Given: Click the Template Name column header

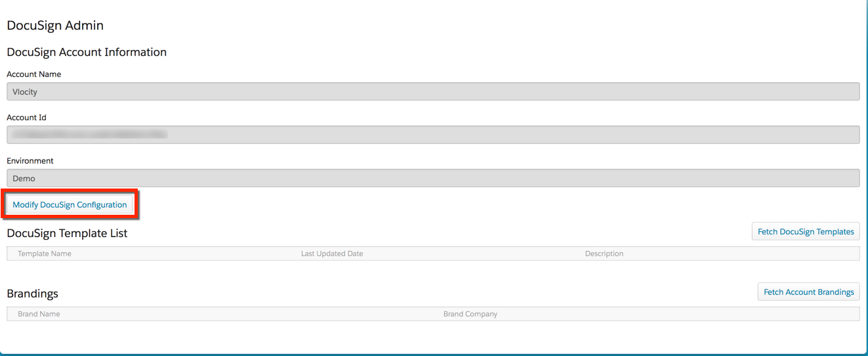Looking at the screenshot, I should click(45, 254).
